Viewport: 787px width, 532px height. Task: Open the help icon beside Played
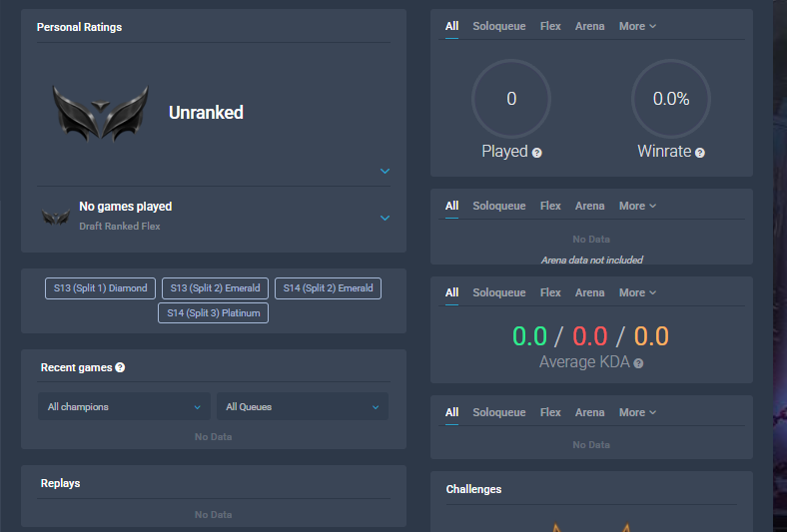pos(536,153)
